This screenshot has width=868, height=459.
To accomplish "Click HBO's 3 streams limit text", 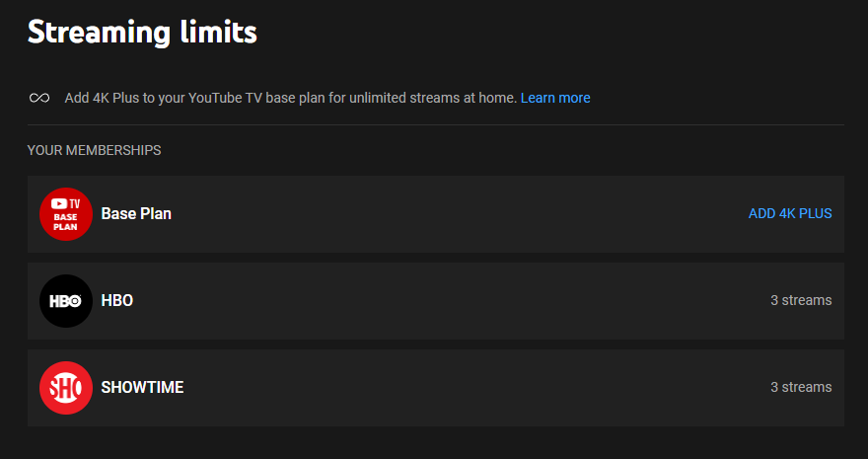I will point(800,300).
